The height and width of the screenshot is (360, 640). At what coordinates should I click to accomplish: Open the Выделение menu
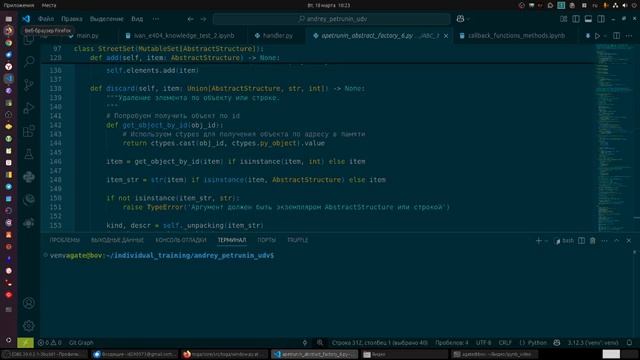pos(107,19)
